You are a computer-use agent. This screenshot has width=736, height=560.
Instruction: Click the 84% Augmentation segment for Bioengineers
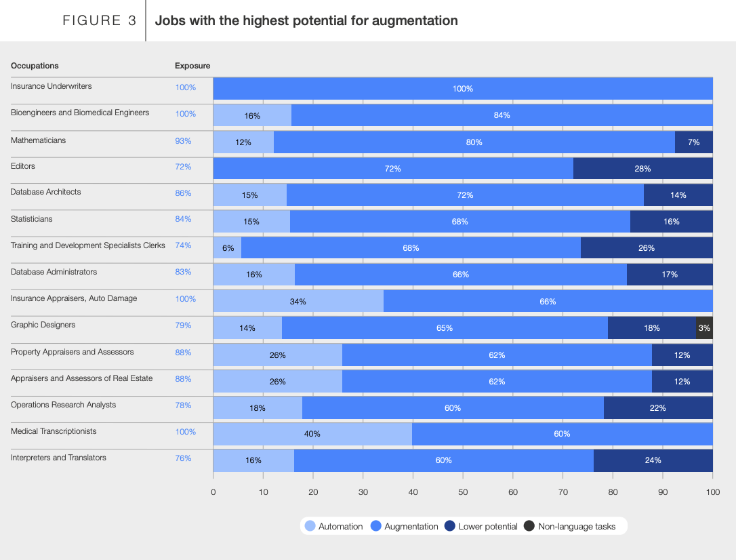click(502, 115)
